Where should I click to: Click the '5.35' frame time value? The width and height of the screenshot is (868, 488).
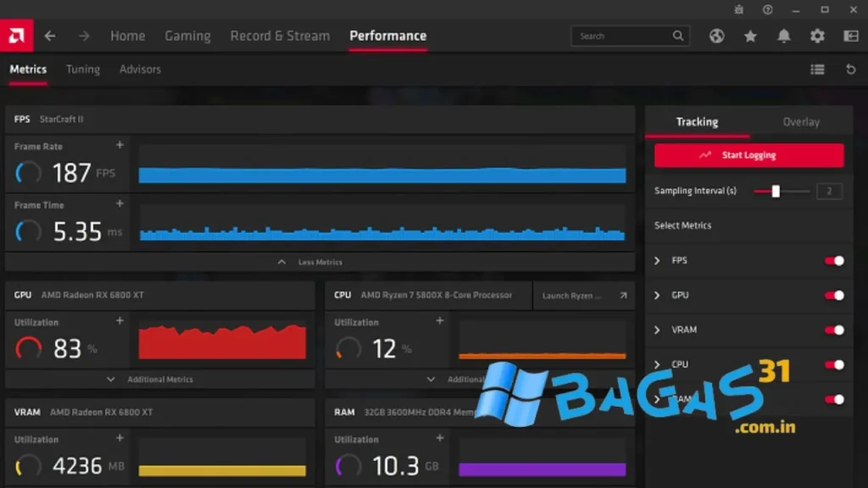pos(77,232)
